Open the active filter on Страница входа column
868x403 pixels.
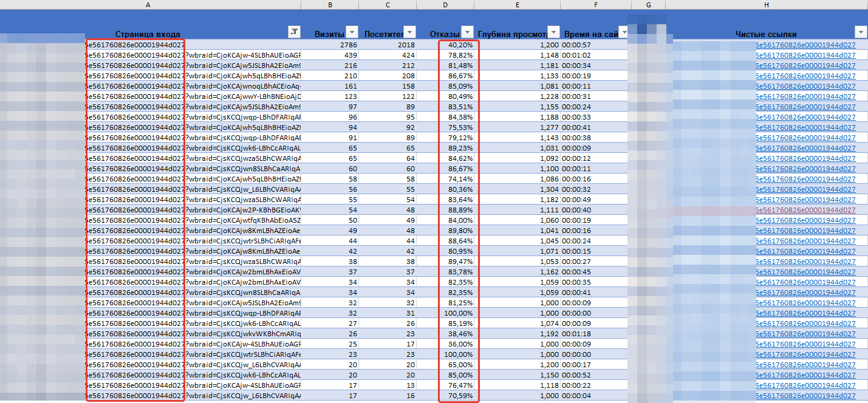coord(293,32)
